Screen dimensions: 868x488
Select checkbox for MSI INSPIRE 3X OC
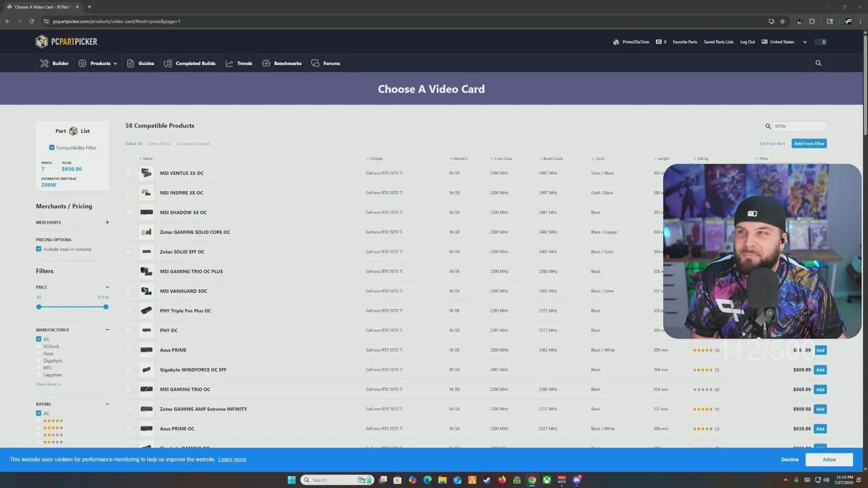click(128, 192)
